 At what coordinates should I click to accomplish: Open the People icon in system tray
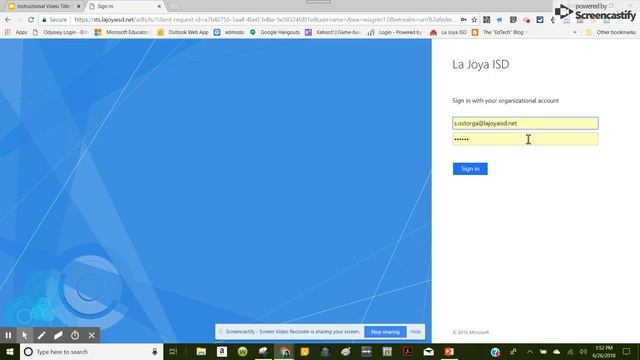click(x=513, y=351)
